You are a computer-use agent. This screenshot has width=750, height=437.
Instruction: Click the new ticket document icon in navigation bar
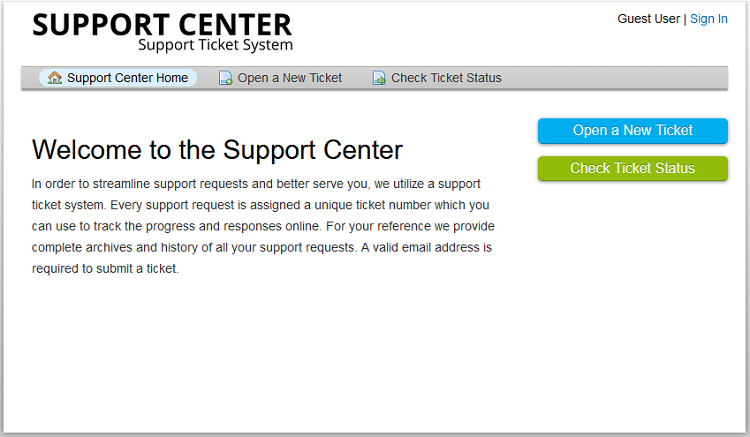click(225, 78)
